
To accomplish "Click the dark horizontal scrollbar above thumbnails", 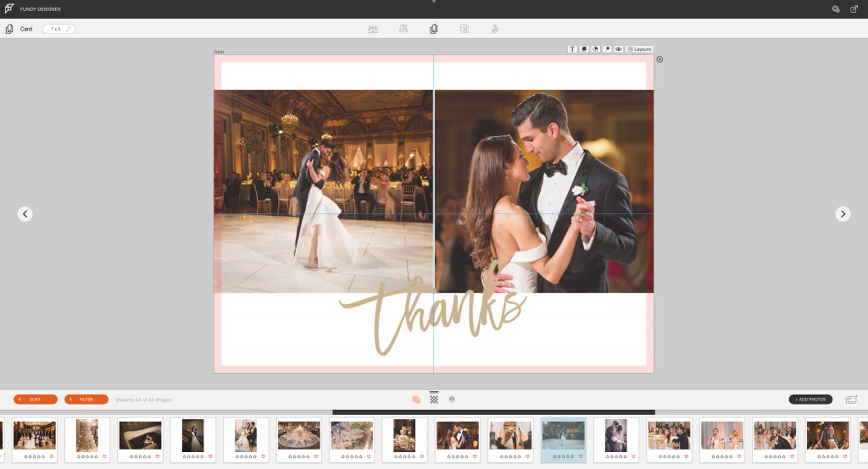I will click(x=494, y=412).
